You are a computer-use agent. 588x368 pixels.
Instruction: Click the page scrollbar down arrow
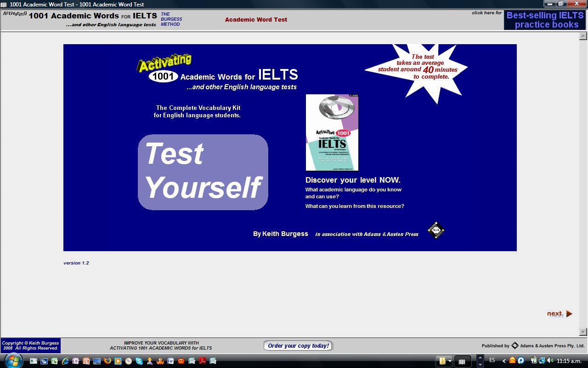click(x=583, y=332)
